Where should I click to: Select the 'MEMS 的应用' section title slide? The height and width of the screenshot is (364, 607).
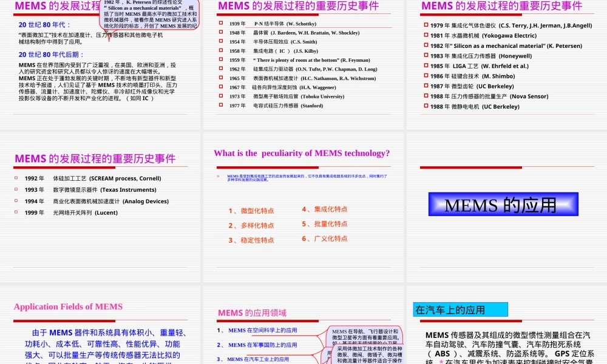coord(506,207)
